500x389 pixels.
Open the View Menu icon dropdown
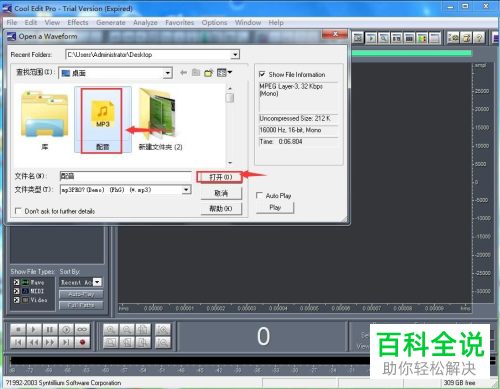[224, 72]
